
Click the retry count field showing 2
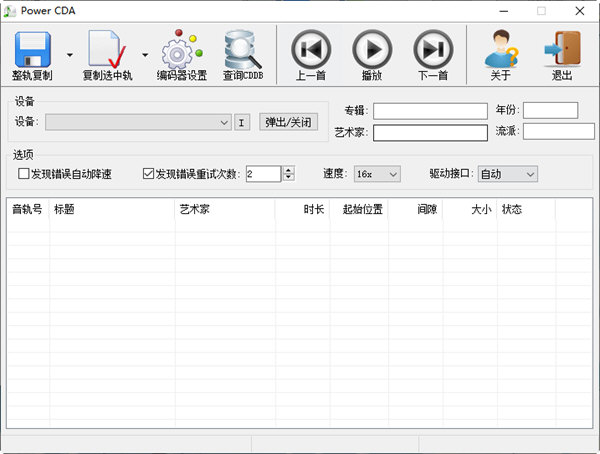(264, 174)
